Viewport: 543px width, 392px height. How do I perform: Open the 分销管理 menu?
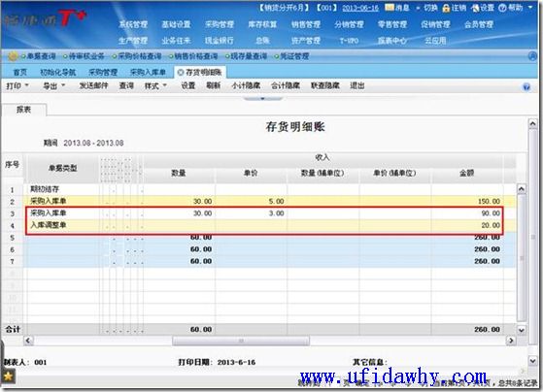tap(349, 24)
